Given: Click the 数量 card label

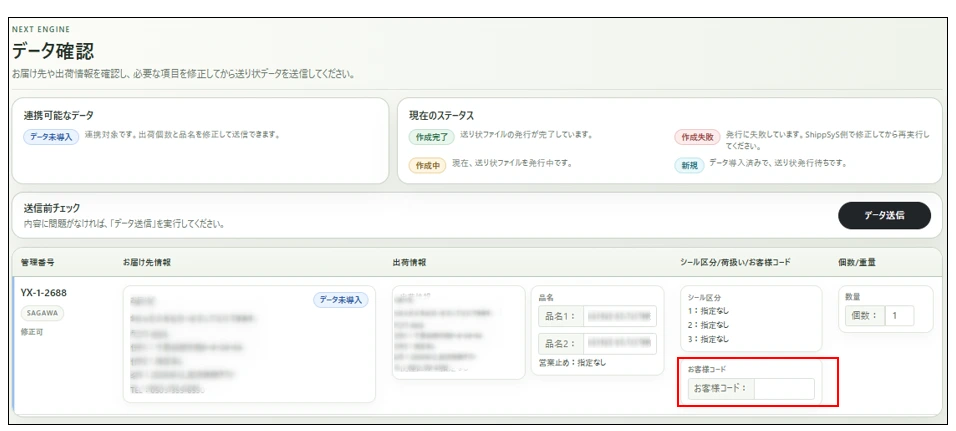Looking at the screenshot, I should tap(852, 297).
